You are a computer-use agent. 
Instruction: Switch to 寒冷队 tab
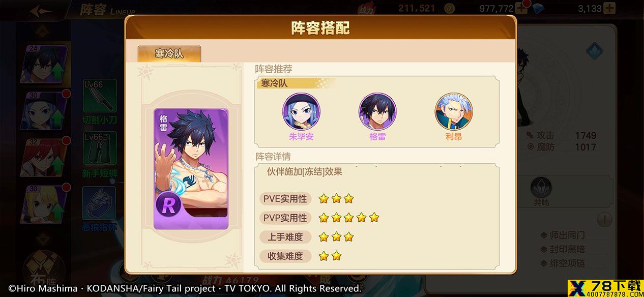pos(169,54)
